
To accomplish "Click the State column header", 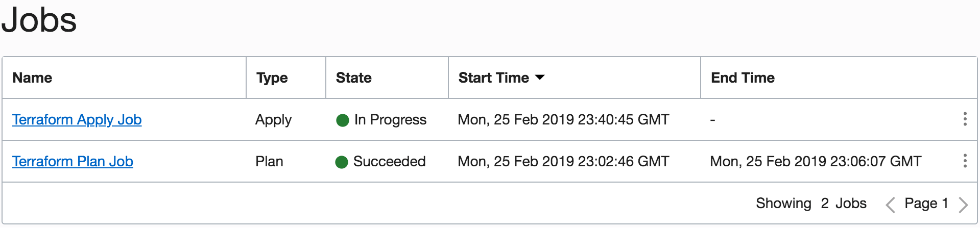I will (353, 78).
